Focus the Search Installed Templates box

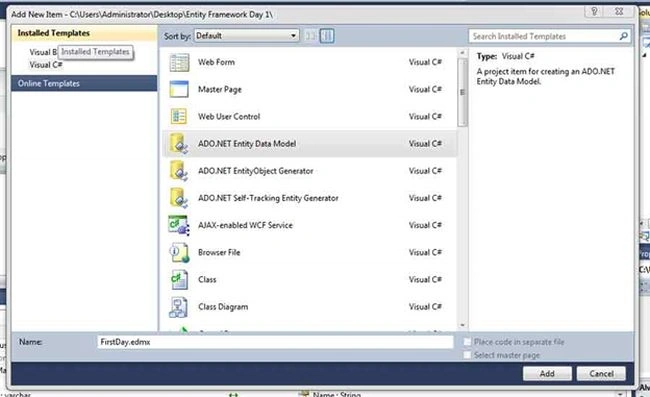[x=549, y=36]
